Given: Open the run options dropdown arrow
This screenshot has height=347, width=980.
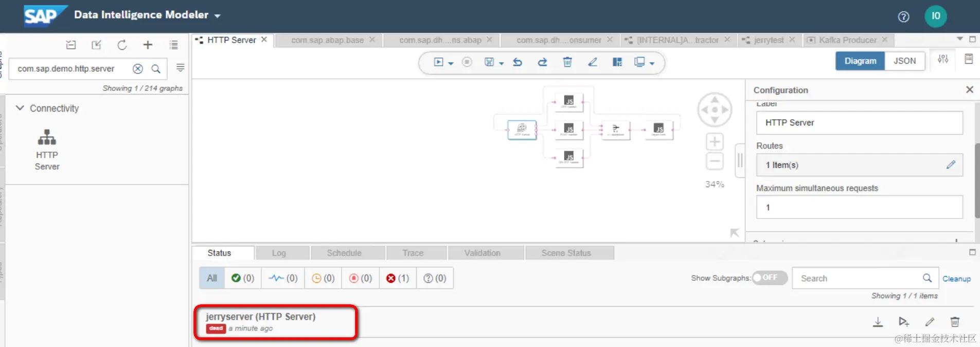Looking at the screenshot, I should click(451, 63).
